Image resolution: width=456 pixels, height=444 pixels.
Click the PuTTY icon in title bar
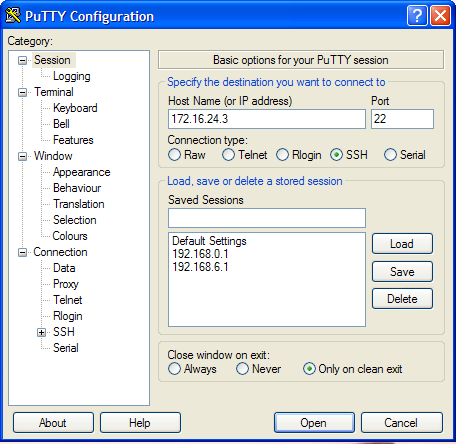coord(13,15)
